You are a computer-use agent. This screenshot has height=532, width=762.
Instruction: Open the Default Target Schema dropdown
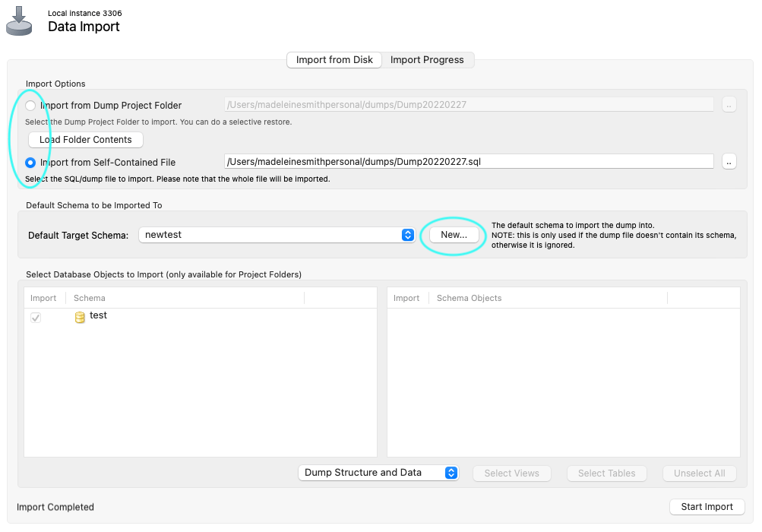click(x=277, y=236)
